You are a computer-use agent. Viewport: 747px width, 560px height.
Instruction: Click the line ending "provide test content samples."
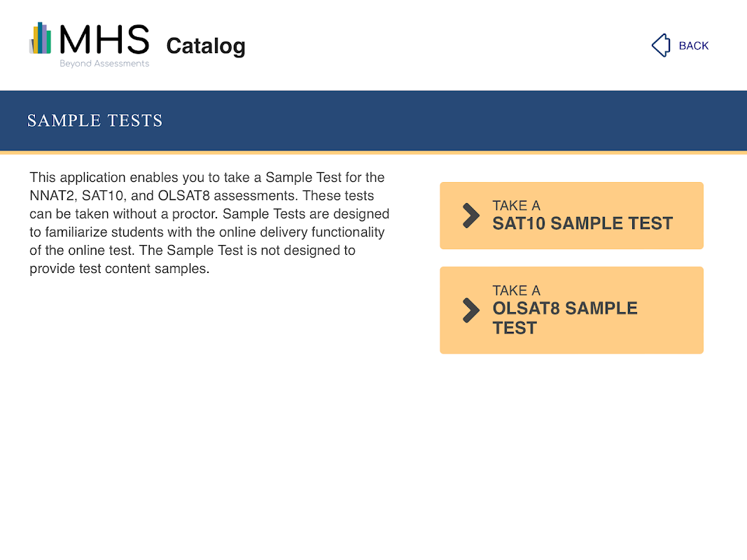(x=119, y=268)
